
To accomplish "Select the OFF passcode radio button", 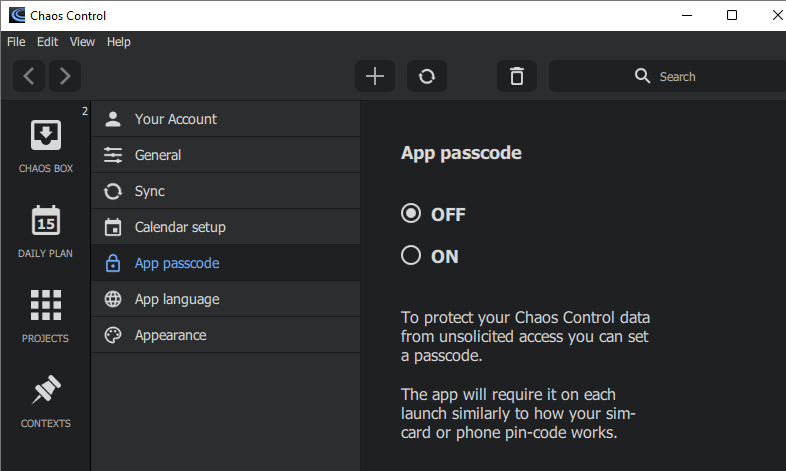I will [x=411, y=213].
